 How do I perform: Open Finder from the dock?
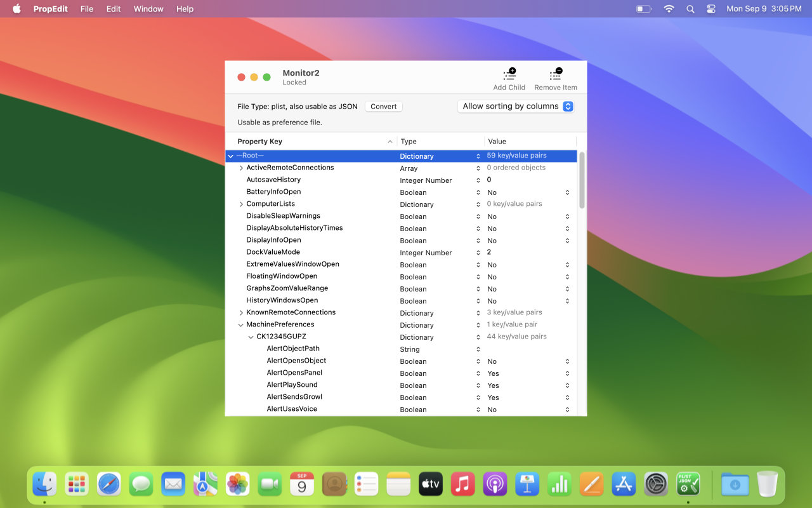(44, 485)
